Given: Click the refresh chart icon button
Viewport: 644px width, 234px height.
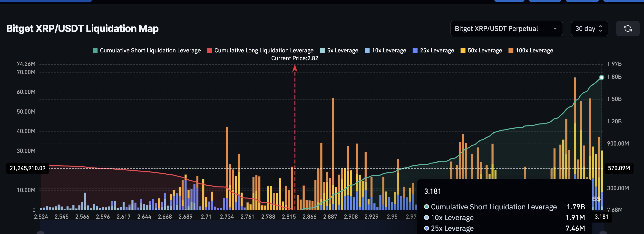Looking at the screenshot, I should (628, 29).
